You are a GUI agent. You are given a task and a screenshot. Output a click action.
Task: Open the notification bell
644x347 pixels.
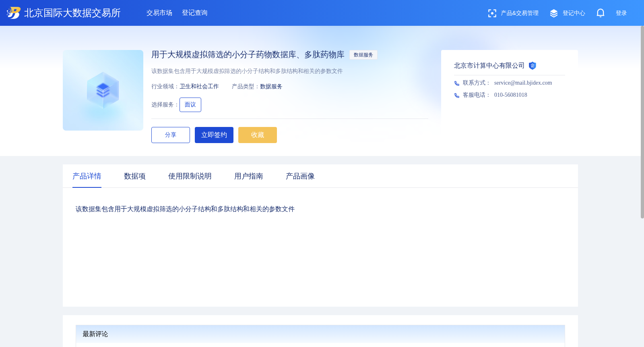[x=601, y=13]
